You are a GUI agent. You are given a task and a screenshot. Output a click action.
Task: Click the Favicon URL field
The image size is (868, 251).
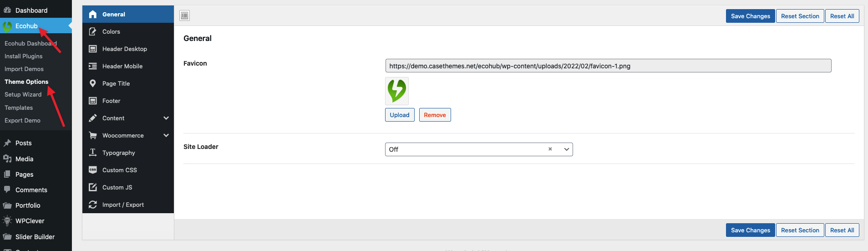pos(608,66)
